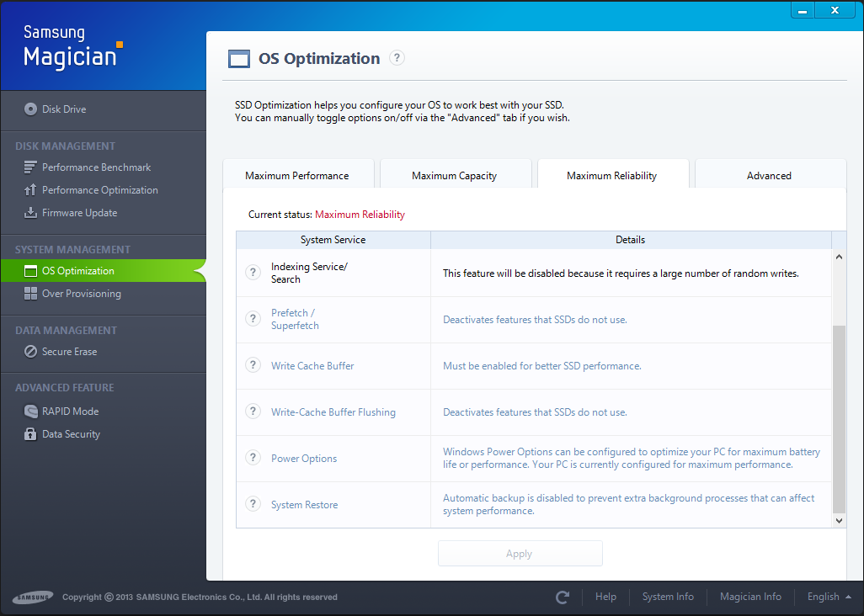Click the Data Security lock icon

click(31, 434)
